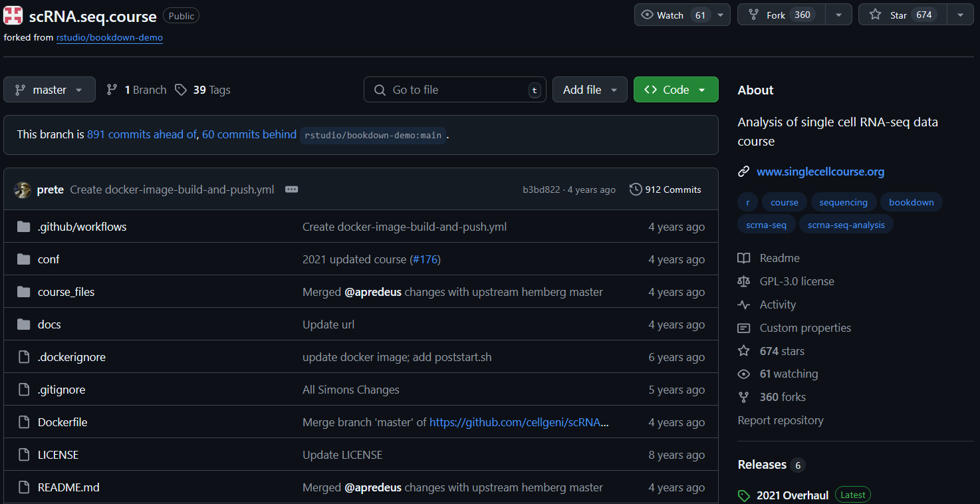This screenshot has width=980, height=504.
Task: Click the star icon beside 674 stars
Action: click(744, 350)
